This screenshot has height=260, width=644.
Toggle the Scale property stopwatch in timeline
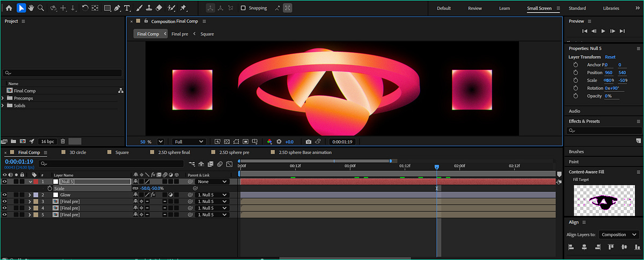tap(50, 189)
